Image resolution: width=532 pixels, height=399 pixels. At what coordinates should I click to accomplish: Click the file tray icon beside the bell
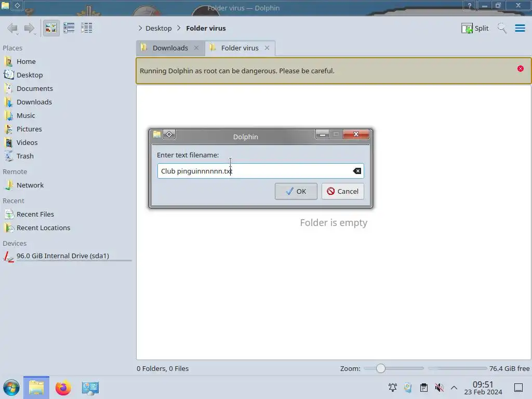click(x=408, y=388)
